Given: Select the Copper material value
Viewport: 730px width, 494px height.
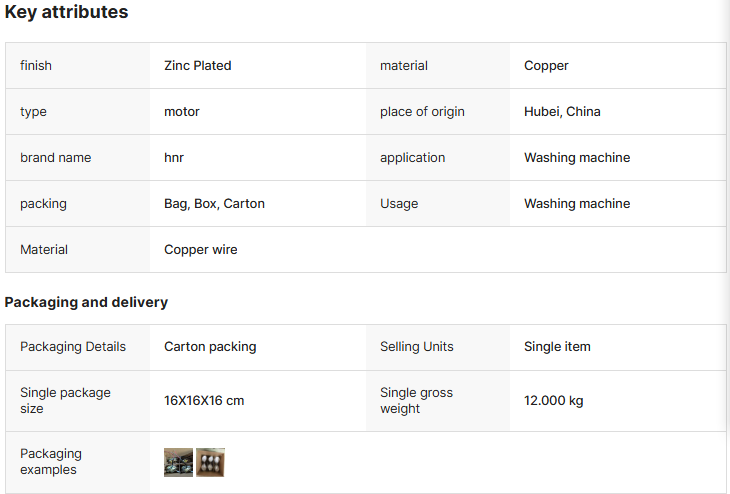Looking at the screenshot, I should (x=546, y=66).
